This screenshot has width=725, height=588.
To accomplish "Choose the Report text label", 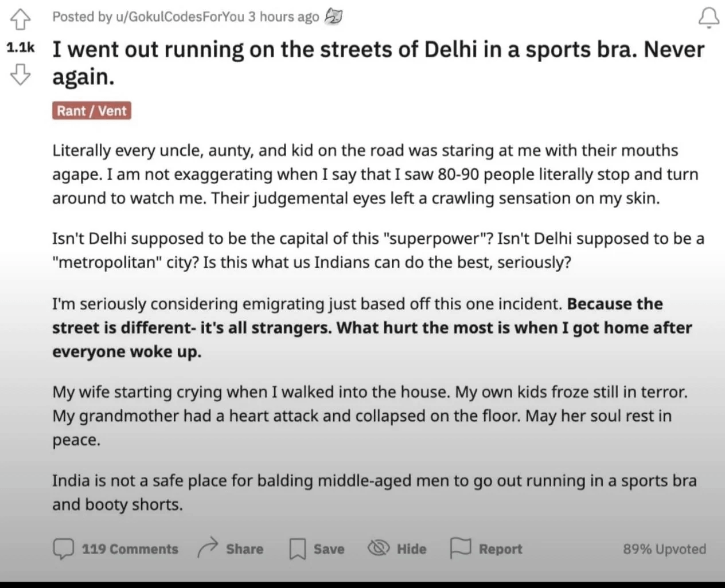I will pos(500,549).
